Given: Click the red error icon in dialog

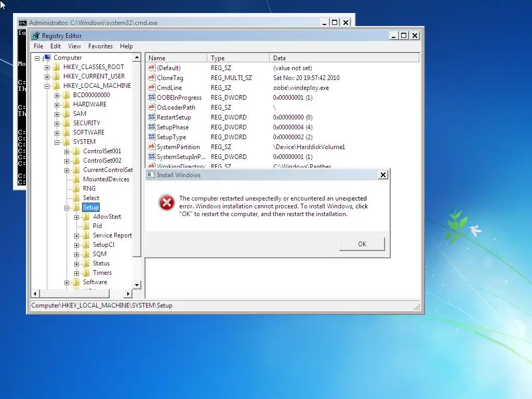Looking at the screenshot, I should click(x=167, y=203).
